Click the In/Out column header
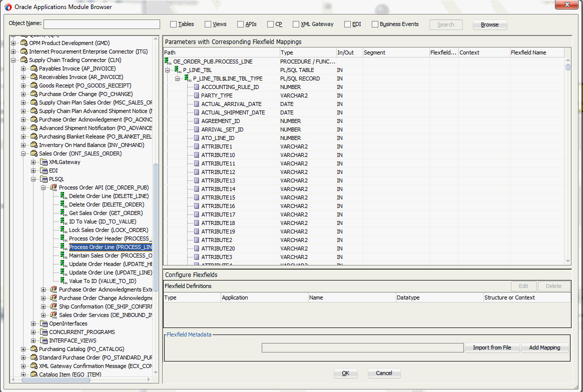 [x=349, y=52]
